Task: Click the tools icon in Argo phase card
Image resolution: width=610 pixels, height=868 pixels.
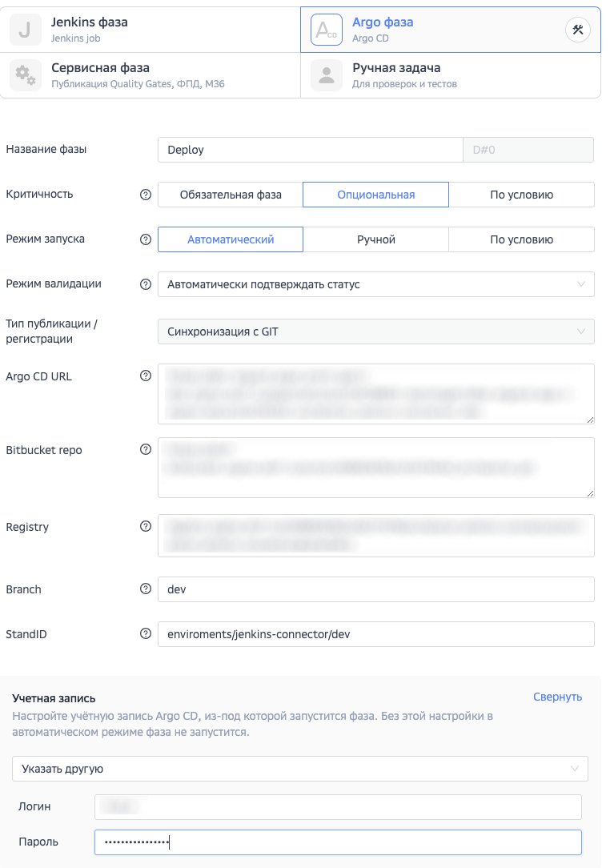Action: (578, 30)
